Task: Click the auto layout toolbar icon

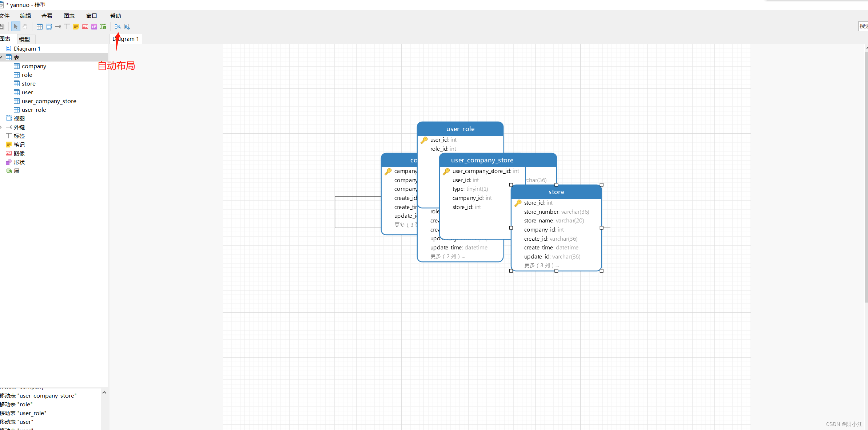Action: pyautogui.click(x=118, y=27)
